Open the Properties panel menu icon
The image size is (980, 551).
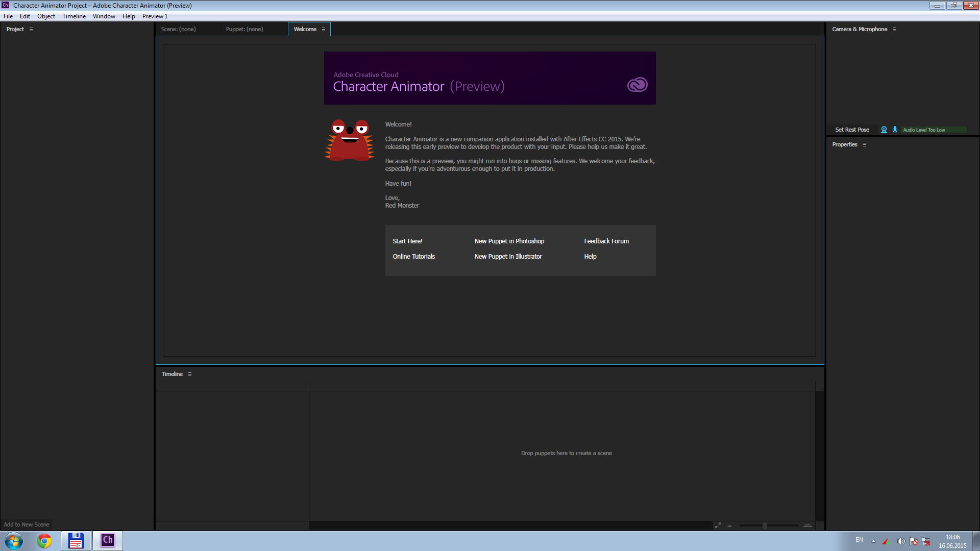(865, 144)
